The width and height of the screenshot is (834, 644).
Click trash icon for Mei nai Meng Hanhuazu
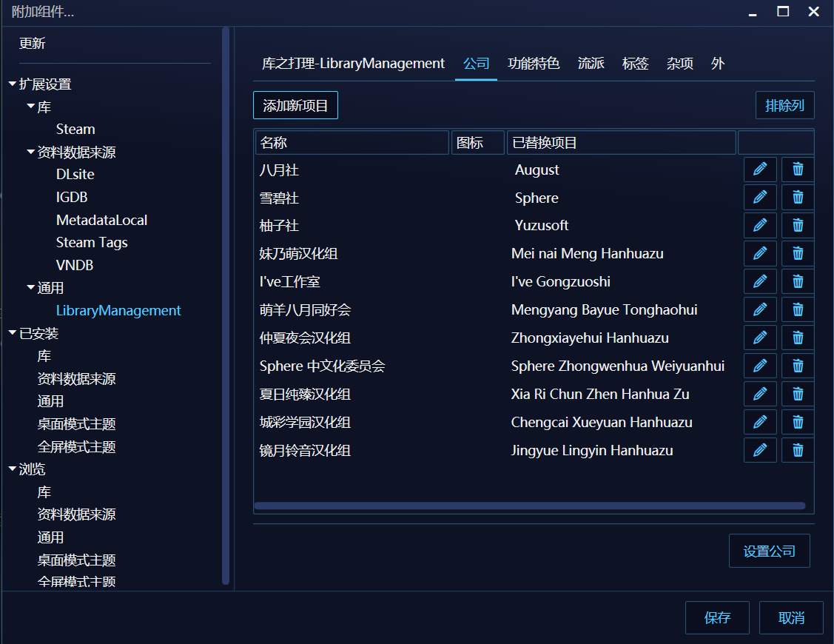pyautogui.click(x=798, y=254)
